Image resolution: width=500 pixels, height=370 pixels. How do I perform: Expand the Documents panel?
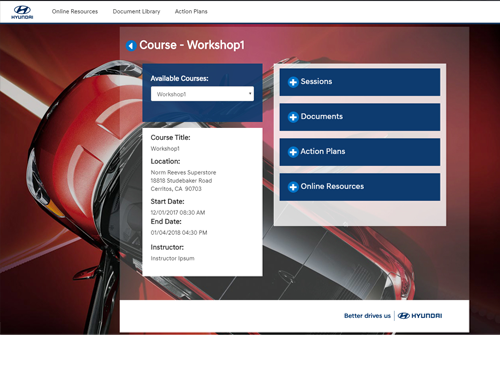point(360,117)
